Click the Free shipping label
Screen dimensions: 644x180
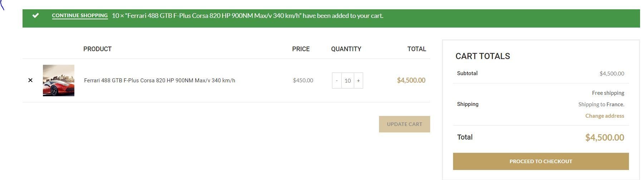pyautogui.click(x=608, y=93)
